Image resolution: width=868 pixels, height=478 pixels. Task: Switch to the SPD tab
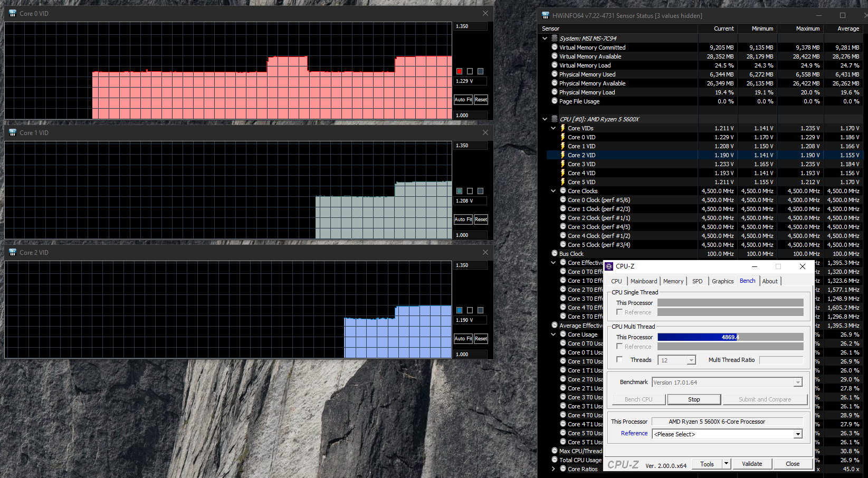click(x=697, y=281)
